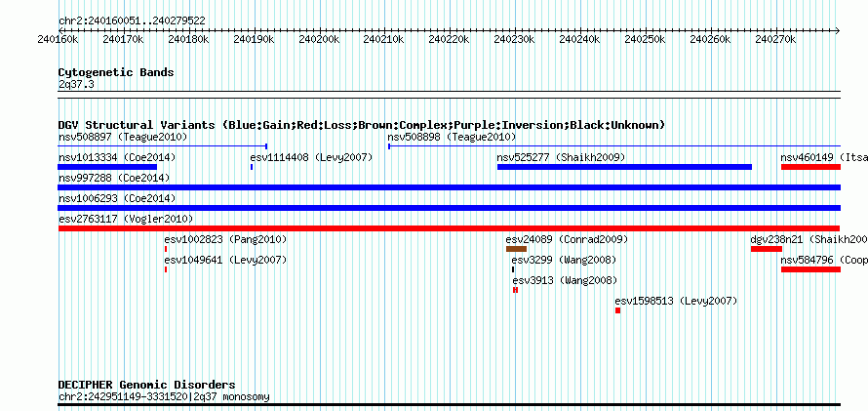Open the esv1598513 (Levy2007) label
868x411 pixels.
[676, 301]
